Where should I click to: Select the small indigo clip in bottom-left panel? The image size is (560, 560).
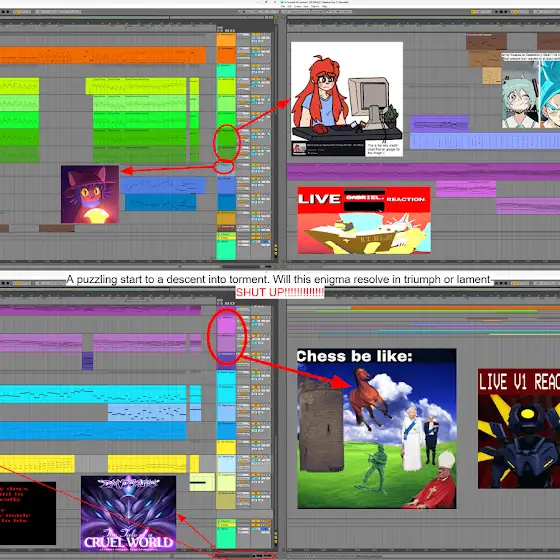pos(88,361)
